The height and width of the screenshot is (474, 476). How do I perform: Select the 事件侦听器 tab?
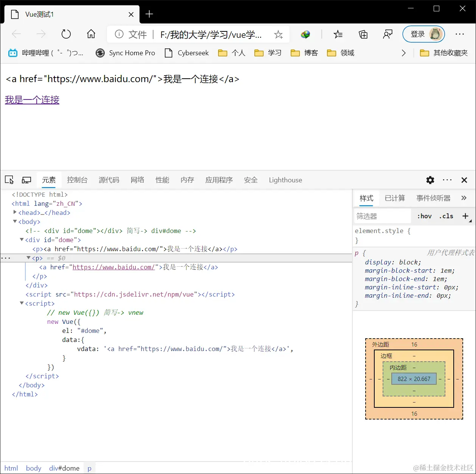pos(433,198)
